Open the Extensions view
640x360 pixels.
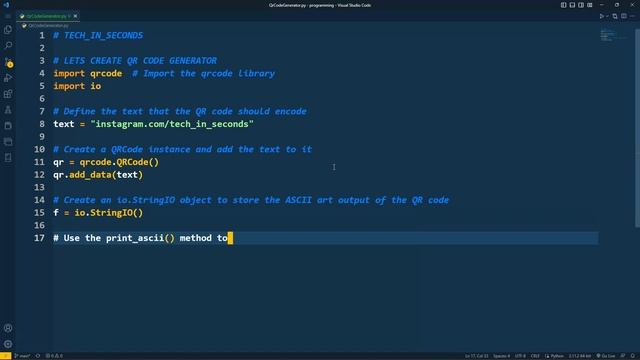8,94
